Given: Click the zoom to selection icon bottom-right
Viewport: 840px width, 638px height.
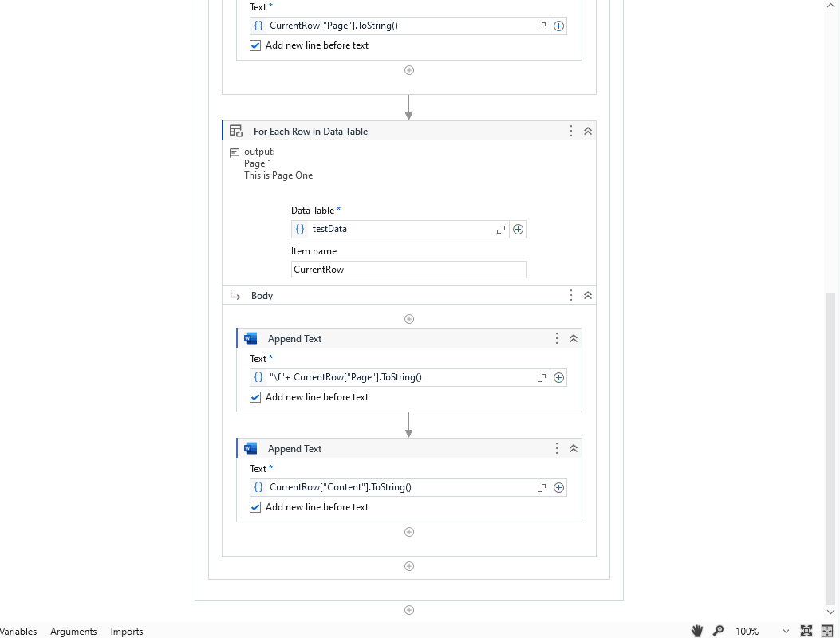Looking at the screenshot, I should pos(827,631).
